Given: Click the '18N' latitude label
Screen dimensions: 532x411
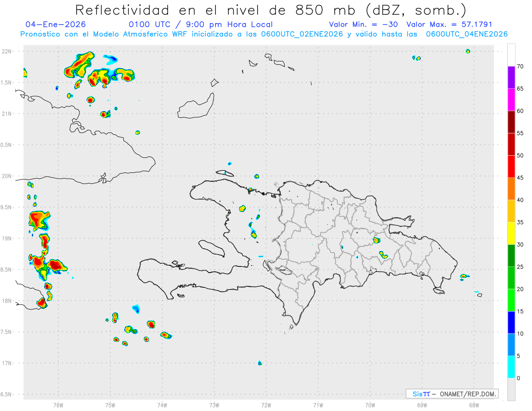Looking at the screenshot, I should pyautogui.click(x=7, y=301).
